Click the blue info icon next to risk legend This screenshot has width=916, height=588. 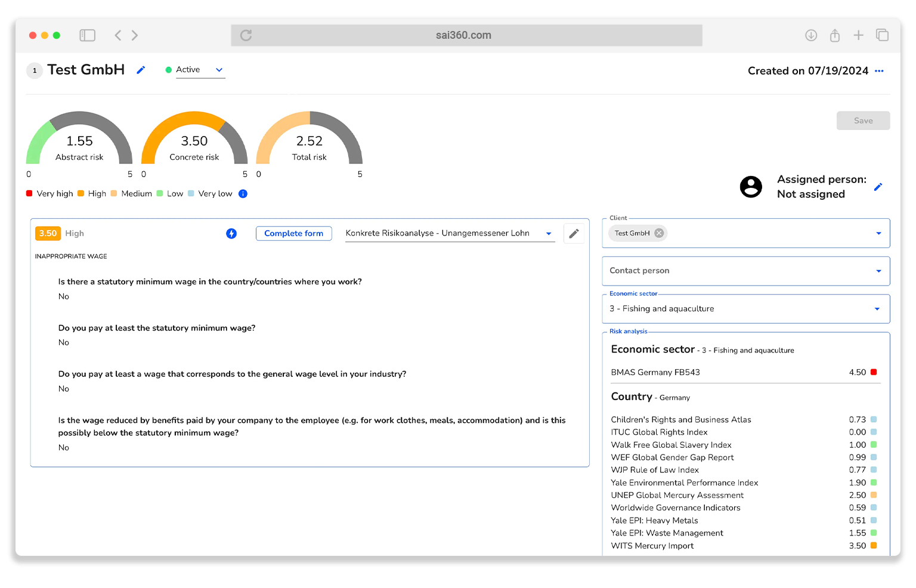243,194
